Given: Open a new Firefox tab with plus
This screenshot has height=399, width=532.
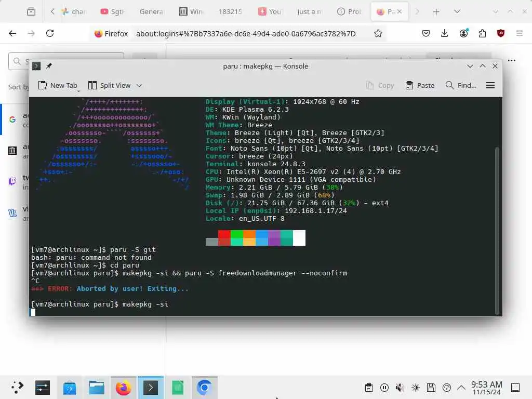Looking at the screenshot, I should click(x=436, y=12).
